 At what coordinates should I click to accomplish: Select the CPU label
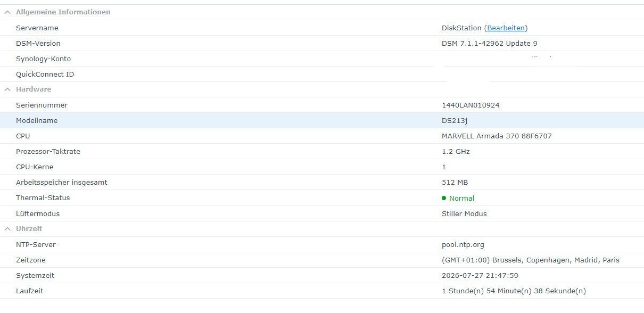click(23, 136)
